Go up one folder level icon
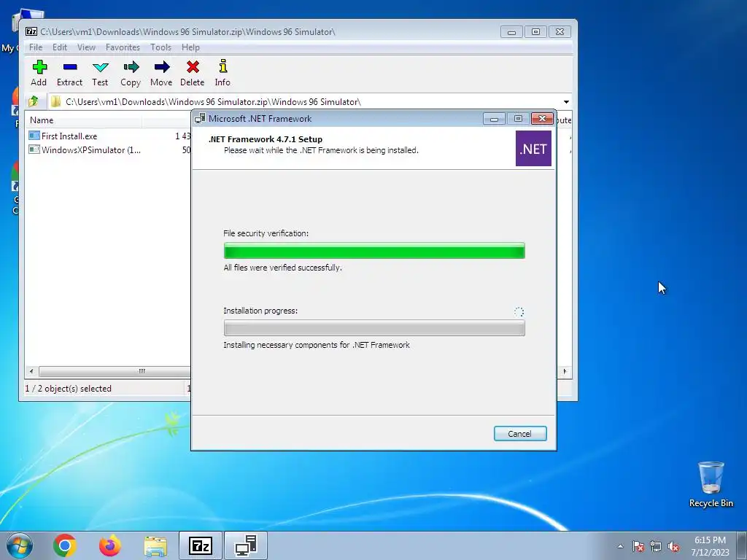The image size is (747, 560). point(34,101)
